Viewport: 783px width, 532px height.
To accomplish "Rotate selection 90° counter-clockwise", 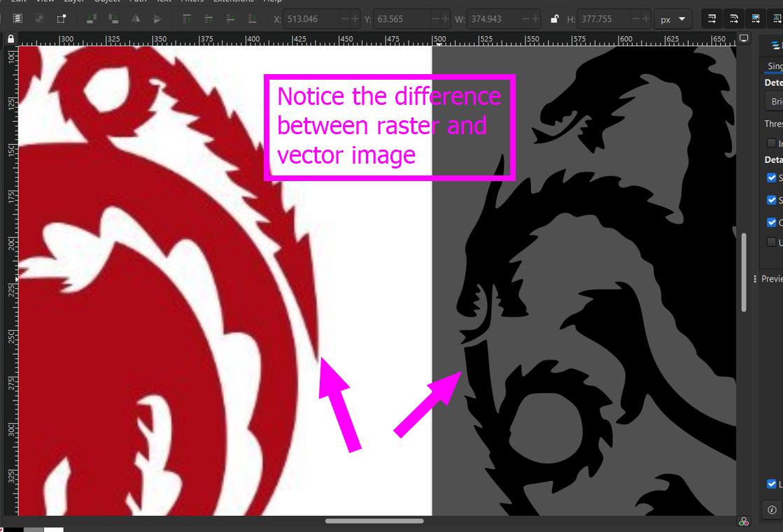I will coord(92,19).
